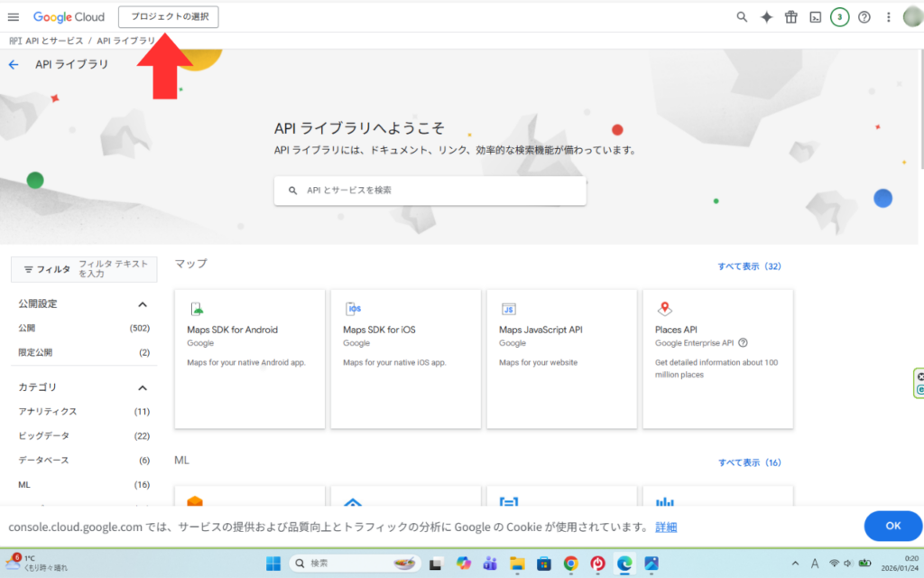Open the help question mark icon
The image size is (924, 578).
(x=864, y=17)
